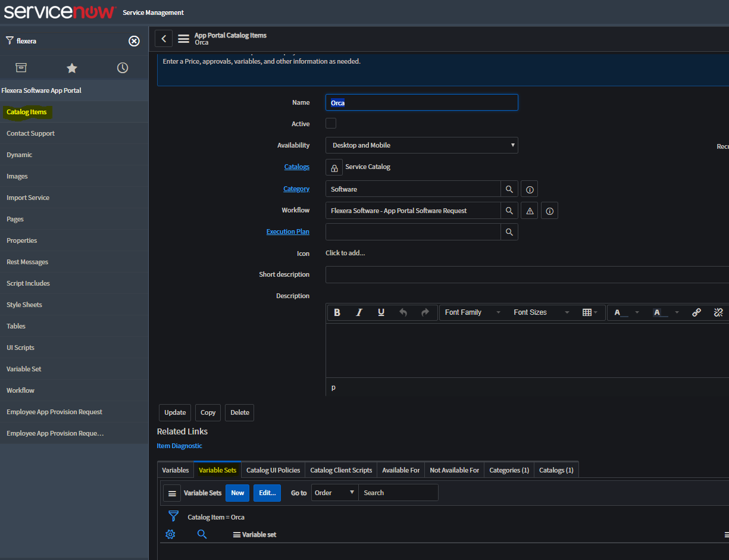729x560 pixels.
Task: Open list personalize gear icon
Action: (x=171, y=534)
